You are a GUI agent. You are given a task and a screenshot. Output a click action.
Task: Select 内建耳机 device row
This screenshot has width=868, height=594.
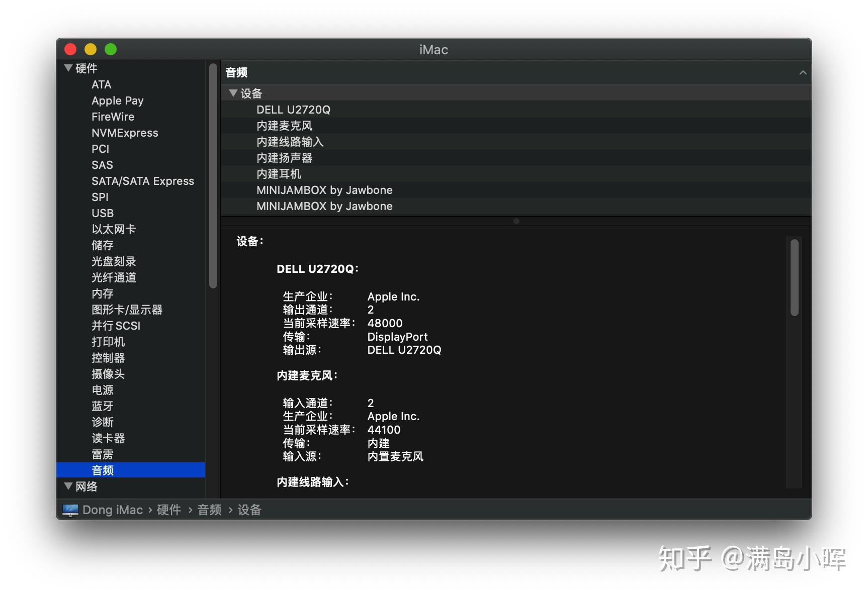click(516, 174)
